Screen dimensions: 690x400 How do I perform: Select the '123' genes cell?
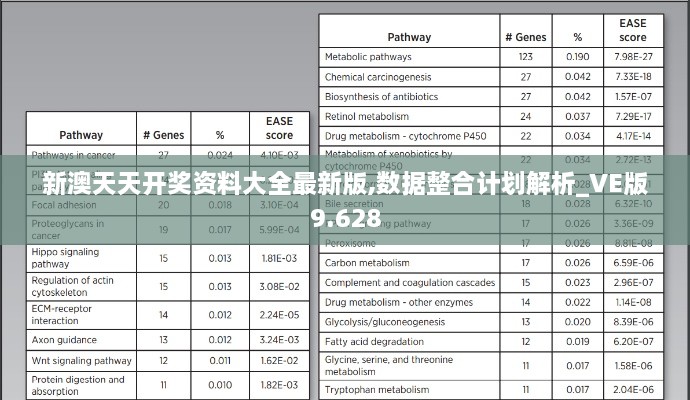click(x=525, y=57)
